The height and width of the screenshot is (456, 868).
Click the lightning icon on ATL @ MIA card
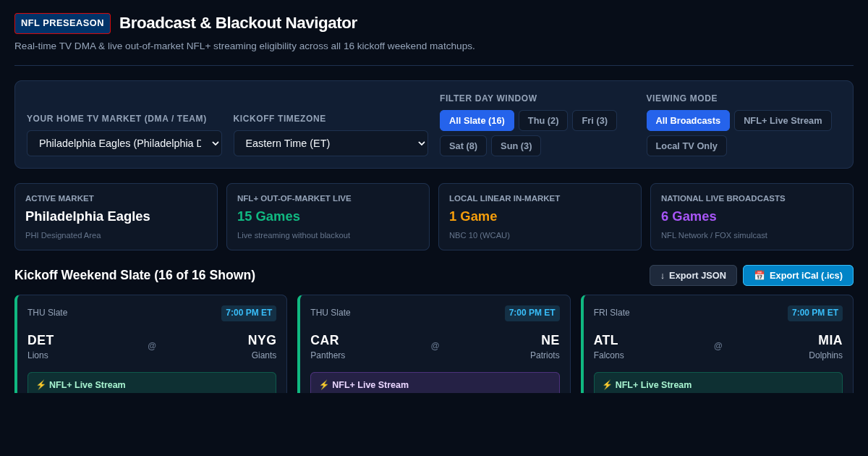(608, 385)
